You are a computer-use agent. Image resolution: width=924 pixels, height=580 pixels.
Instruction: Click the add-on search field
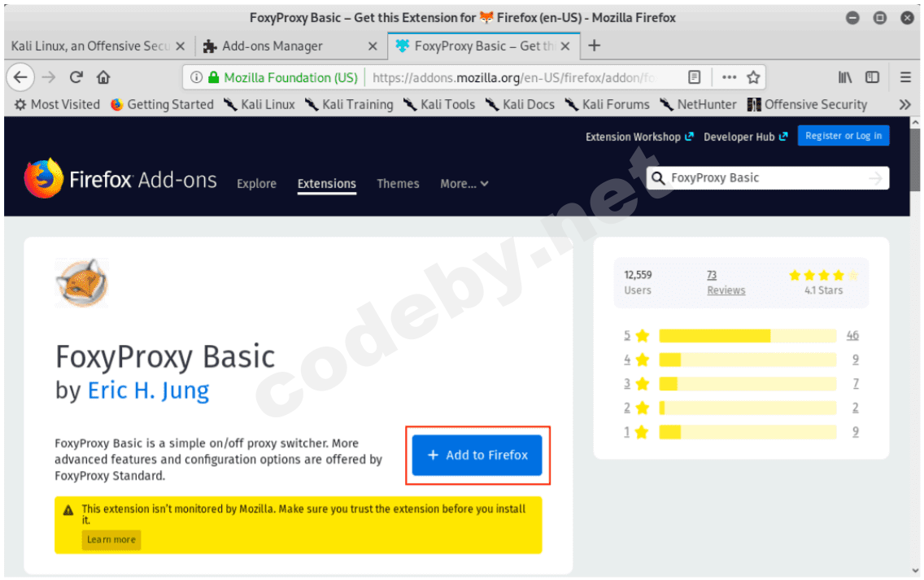coord(768,178)
